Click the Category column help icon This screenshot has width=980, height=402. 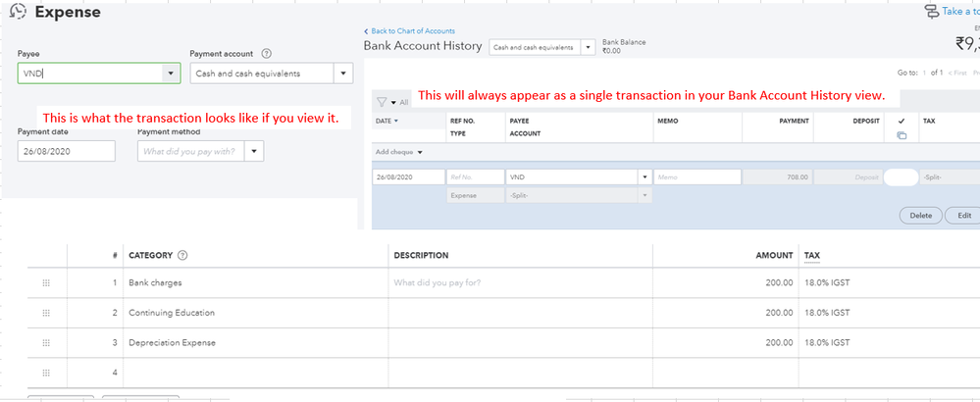(x=182, y=256)
